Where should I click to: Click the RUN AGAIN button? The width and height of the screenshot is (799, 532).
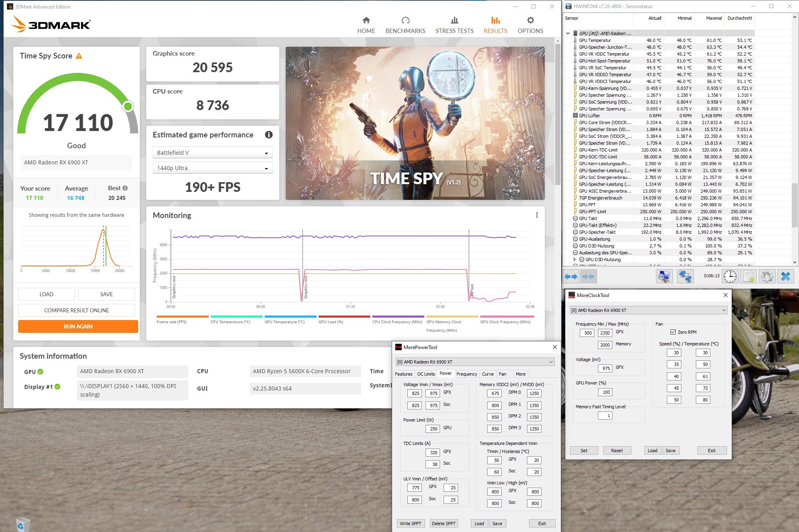click(78, 326)
